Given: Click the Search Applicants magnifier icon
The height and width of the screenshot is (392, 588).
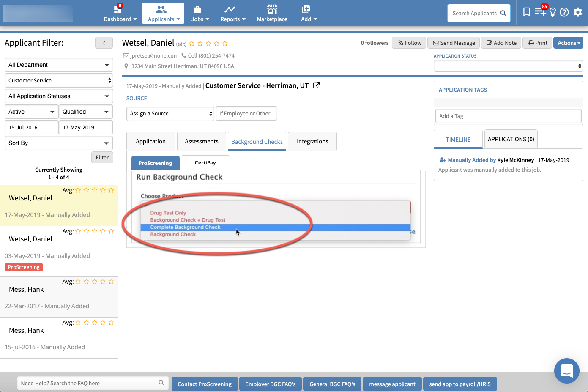Looking at the screenshot, I should pos(503,13).
